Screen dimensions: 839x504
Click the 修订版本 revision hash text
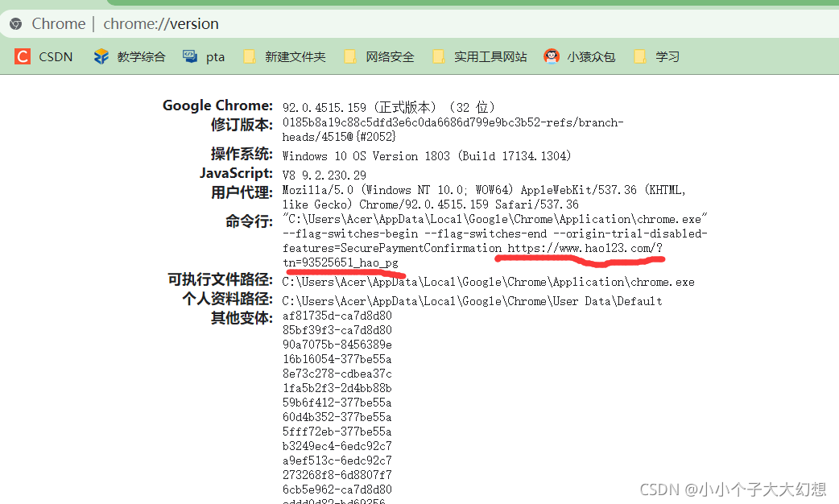pos(453,130)
